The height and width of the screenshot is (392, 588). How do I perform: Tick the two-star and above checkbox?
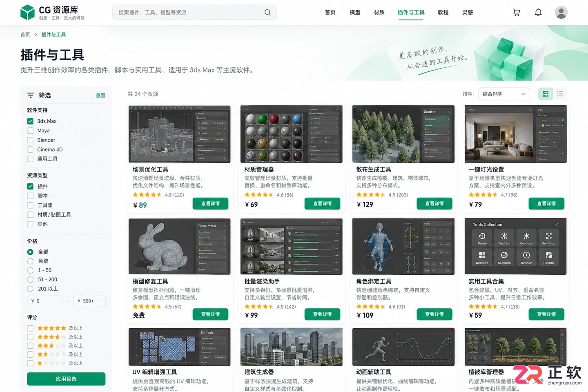30,354
